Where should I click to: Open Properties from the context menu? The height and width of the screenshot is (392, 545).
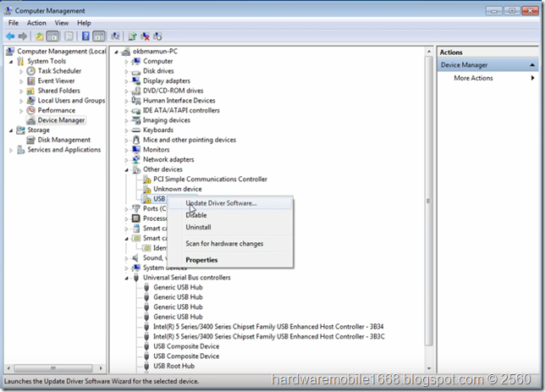click(229, 260)
